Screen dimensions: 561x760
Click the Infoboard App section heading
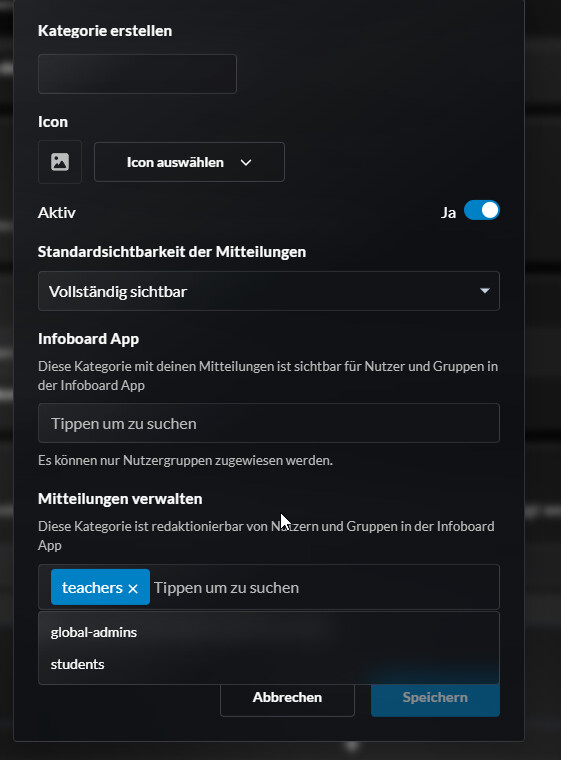click(88, 339)
